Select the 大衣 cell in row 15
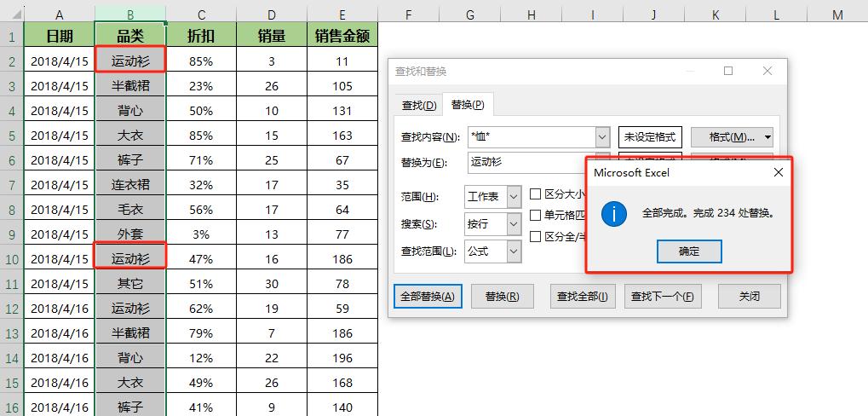The image size is (868, 416). click(130, 382)
